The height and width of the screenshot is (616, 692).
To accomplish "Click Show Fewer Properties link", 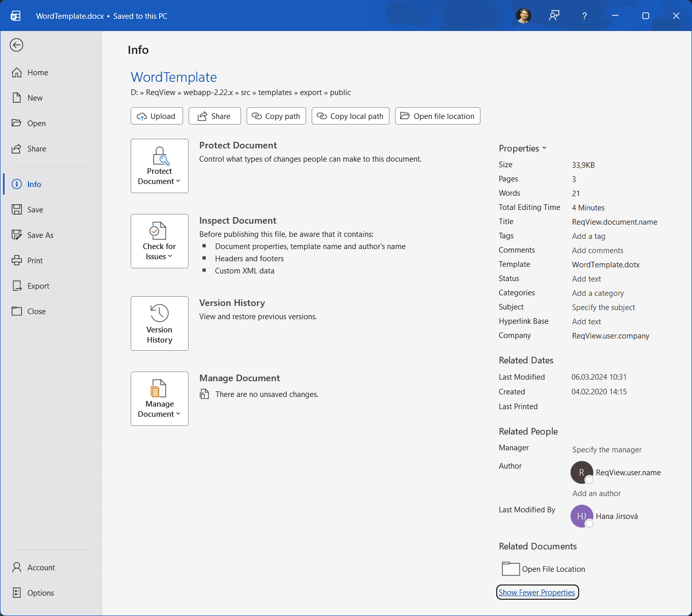I will (537, 593).
